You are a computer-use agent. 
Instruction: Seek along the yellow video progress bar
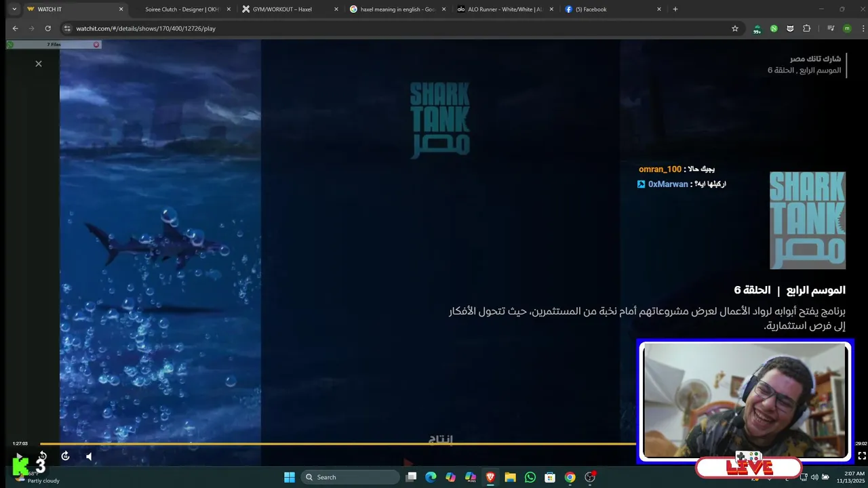tap(338, 444)
